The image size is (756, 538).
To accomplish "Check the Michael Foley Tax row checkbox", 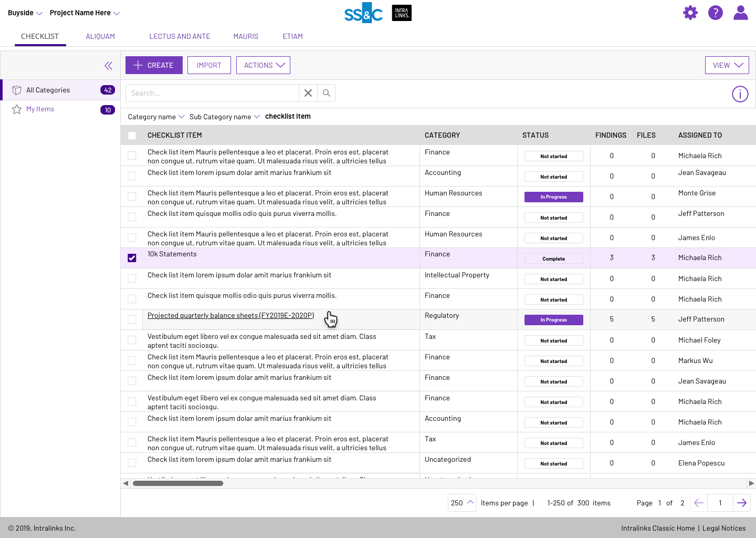I will [x=132, y=340].
